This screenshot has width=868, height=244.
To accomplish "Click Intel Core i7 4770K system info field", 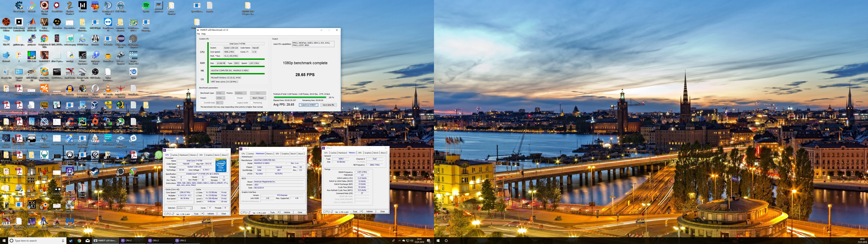I will [237, 44].
